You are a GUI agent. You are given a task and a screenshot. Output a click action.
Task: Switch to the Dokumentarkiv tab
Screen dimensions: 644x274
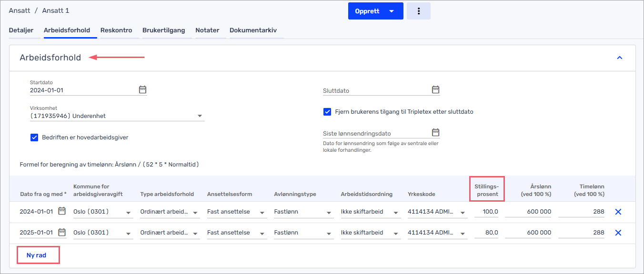pos(253,30)
